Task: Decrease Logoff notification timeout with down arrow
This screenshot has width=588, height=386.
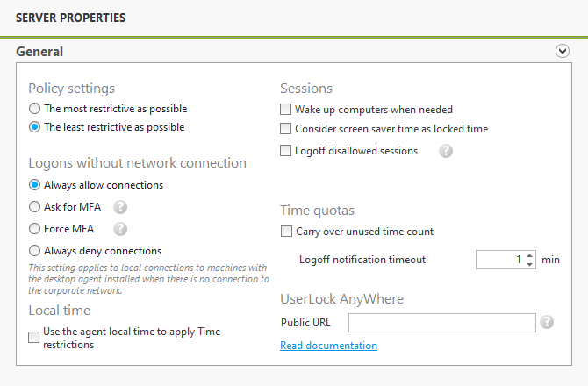Action: (x=529, y=264)
